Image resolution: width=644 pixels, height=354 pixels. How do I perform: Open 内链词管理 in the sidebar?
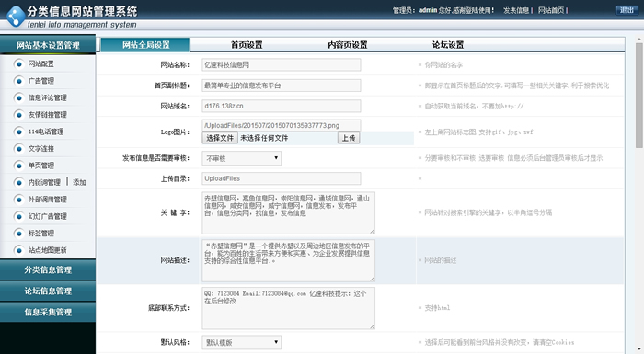point(44,182)
